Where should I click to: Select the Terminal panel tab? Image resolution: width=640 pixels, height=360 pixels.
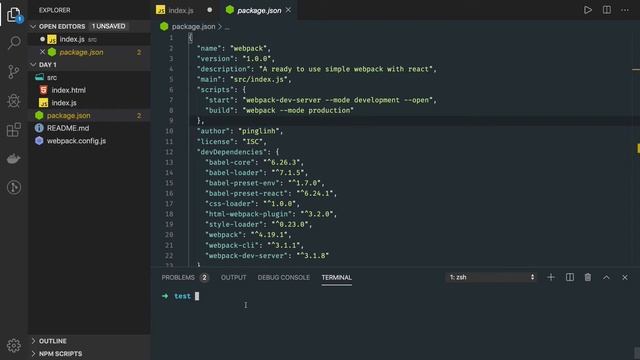pos(336,277)
